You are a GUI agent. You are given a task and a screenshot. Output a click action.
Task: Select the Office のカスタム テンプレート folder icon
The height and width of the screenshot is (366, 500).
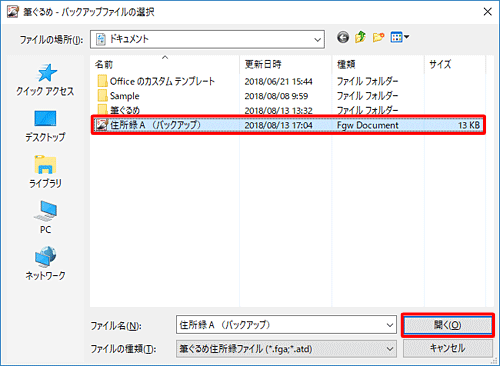102,81
